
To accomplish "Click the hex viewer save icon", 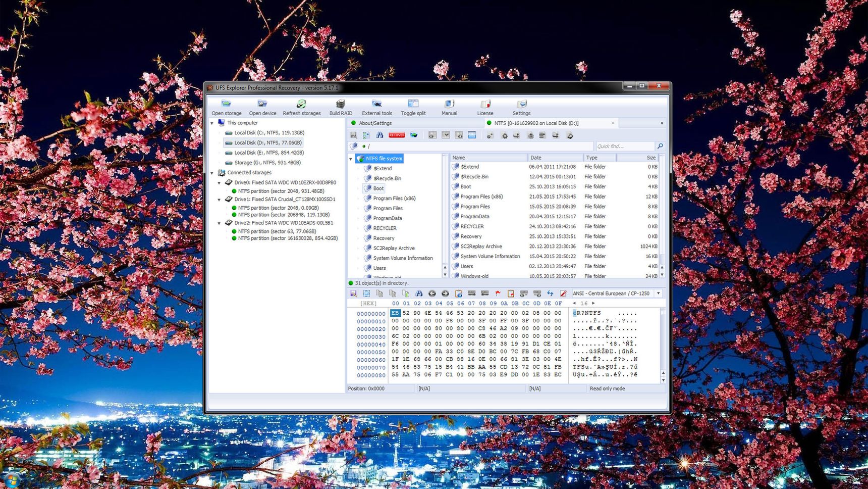I will point(353,294).
